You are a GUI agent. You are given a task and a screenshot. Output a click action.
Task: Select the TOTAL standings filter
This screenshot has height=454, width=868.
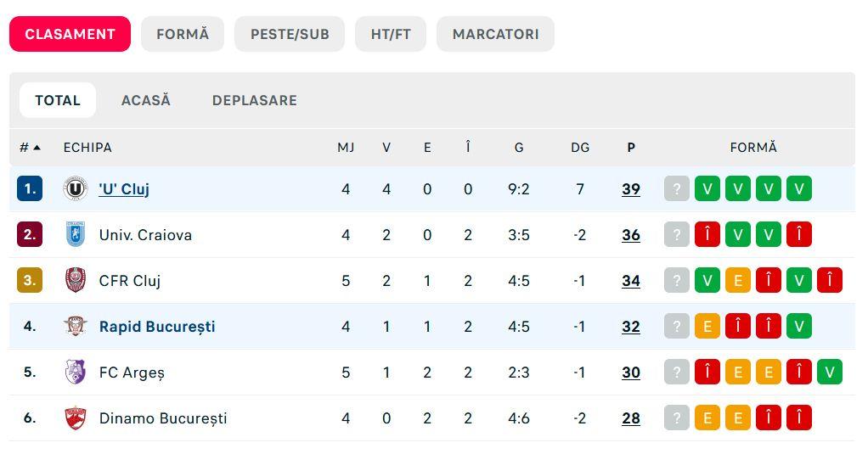point(58,100)
